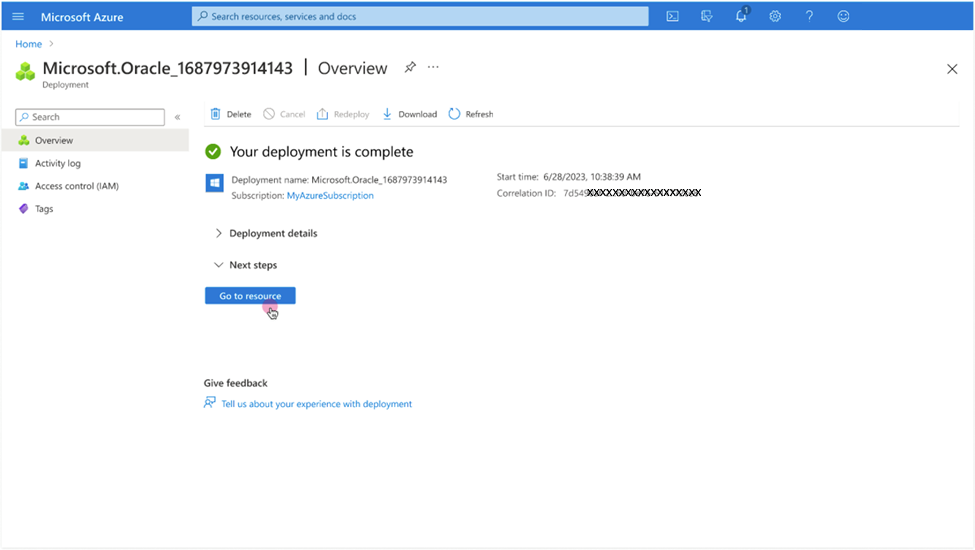975x550 pixels.
Task: Click the Delete toolbar button
Action: click(230, 114)
